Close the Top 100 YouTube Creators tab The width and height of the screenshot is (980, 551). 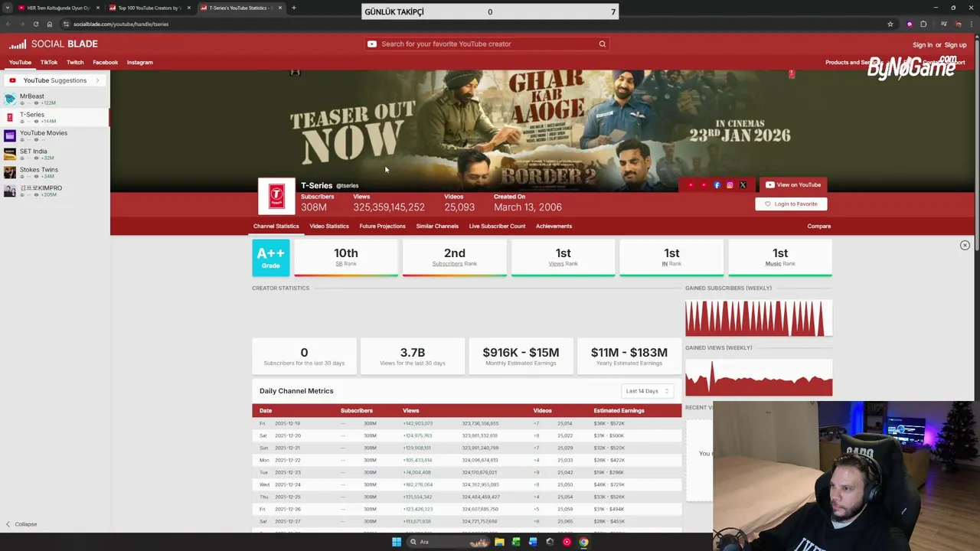188,8
